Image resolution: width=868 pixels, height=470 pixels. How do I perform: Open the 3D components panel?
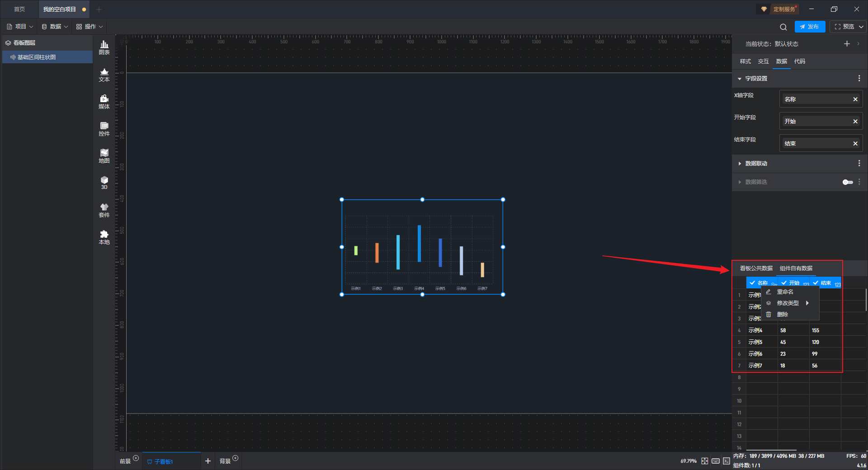[104, 183]
